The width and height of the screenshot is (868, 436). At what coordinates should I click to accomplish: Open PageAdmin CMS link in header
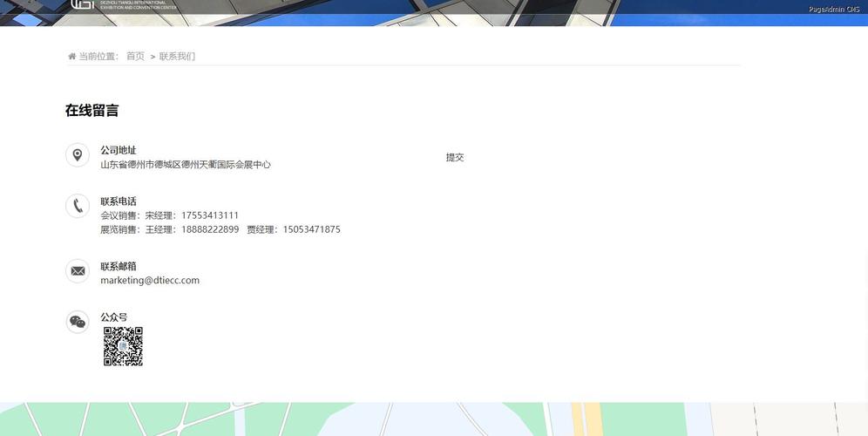[x=834, y=9]
